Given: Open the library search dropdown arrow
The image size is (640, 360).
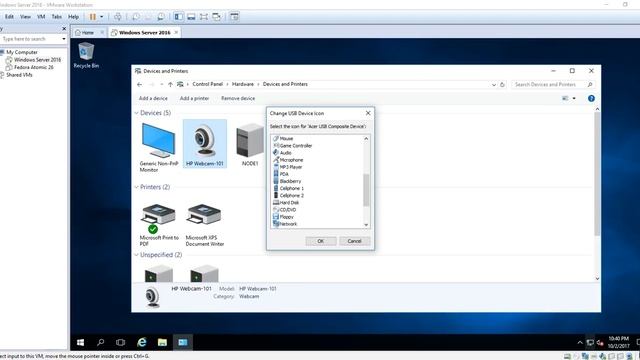Looking at the screenshot, I should point(64,39).
